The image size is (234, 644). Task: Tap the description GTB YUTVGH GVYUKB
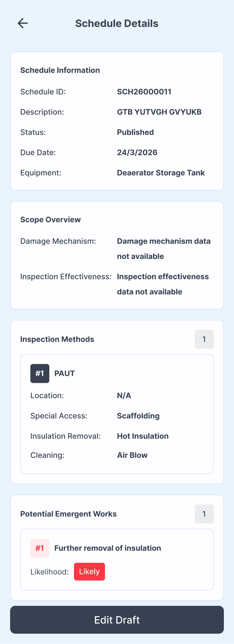(x=159, y=112)
